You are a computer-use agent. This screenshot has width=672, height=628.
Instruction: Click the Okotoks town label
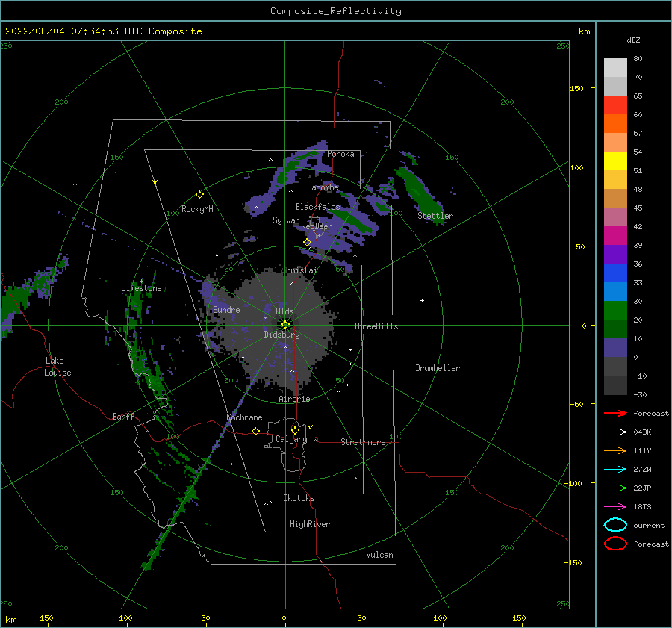(299, 498)
